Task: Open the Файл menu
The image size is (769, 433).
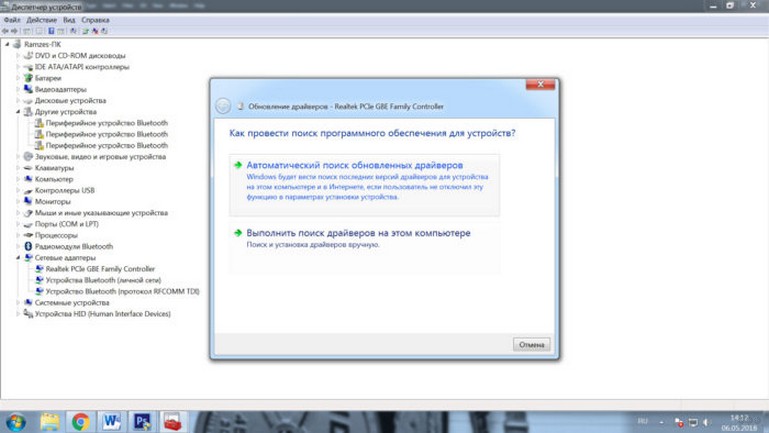Action: point(12,20)
